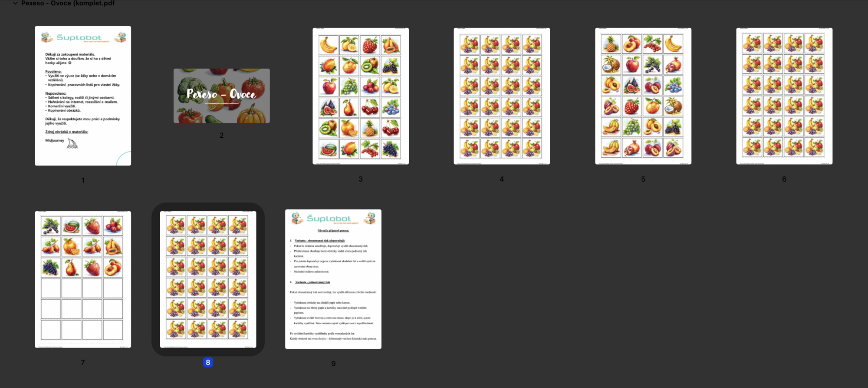Click the page number 4 label
The width and height of the screenshot is (868, 388).
(502, 179)
